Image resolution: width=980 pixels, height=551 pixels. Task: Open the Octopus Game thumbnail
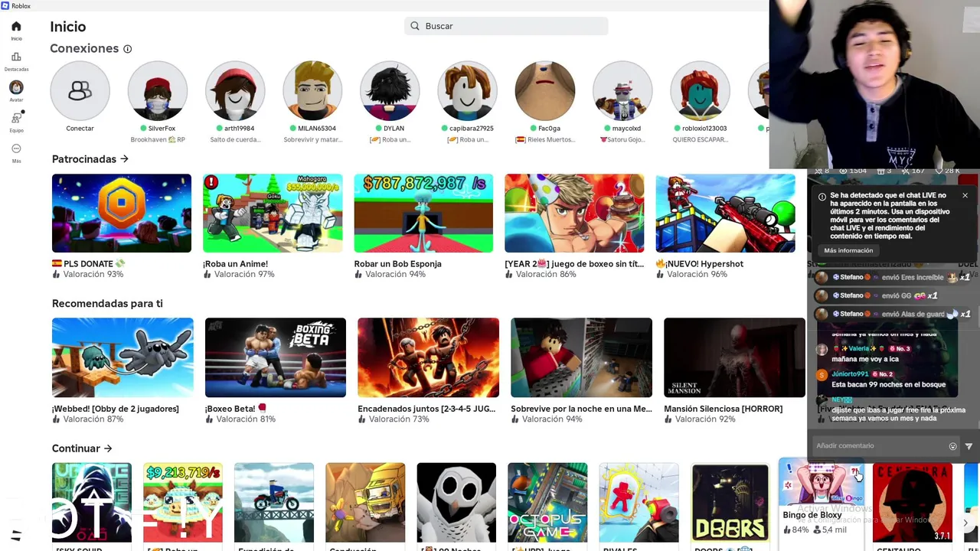[547, 503]
